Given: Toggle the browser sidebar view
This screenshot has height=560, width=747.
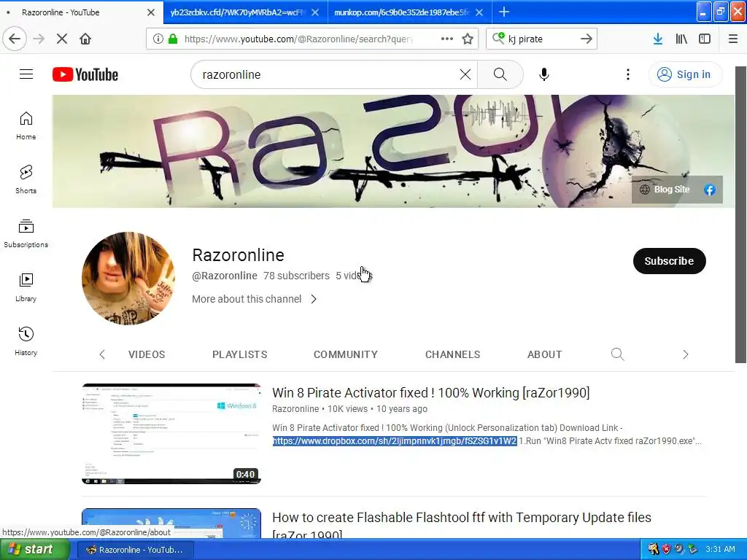Looking at the screenshot, I should 705,39.
